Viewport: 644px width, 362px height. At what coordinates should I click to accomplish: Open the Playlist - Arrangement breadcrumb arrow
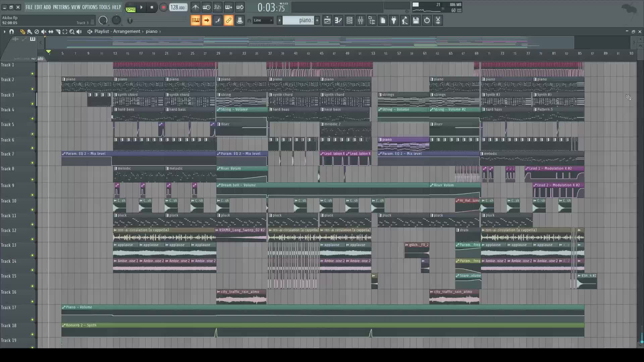click(x=143, y=32)
